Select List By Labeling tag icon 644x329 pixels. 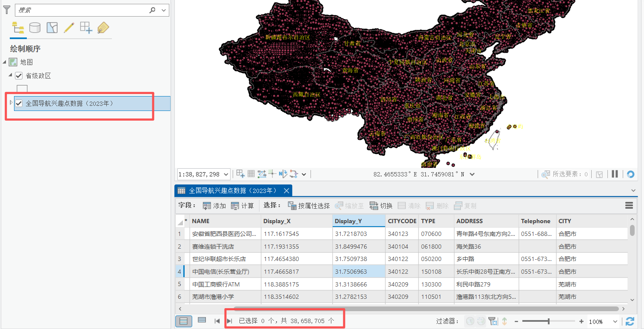(x=103, y=28)
